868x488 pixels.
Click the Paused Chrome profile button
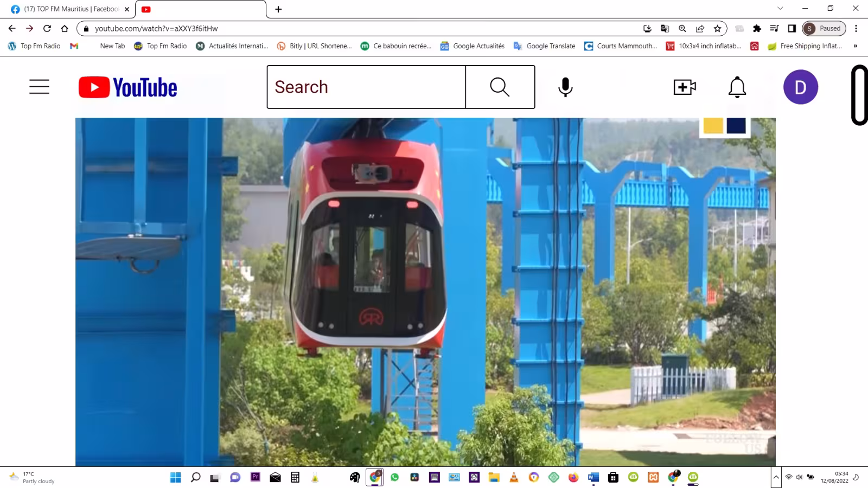(x=824, y=28)
